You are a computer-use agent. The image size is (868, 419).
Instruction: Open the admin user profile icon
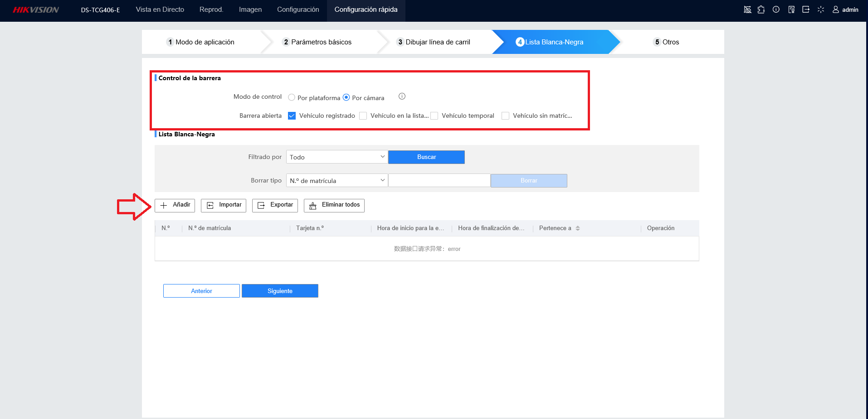tap(835, 10)
